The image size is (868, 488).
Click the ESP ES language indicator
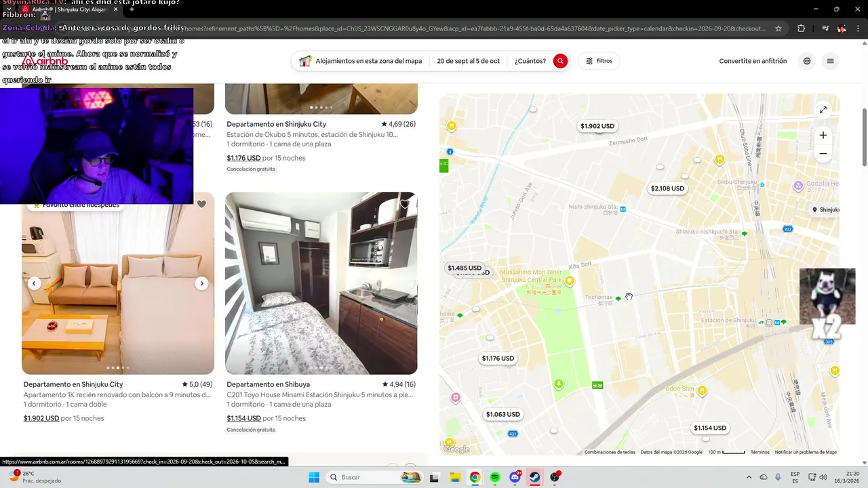point(795,477)
